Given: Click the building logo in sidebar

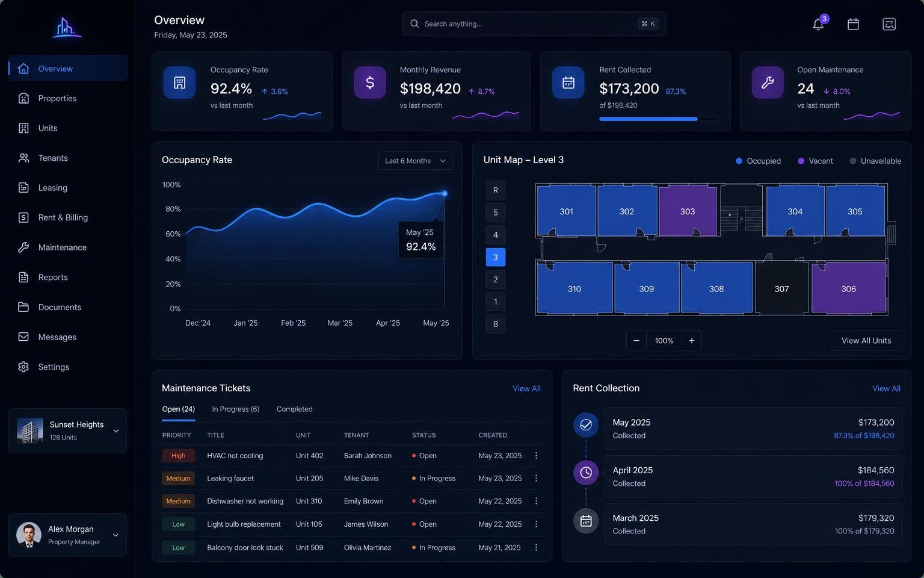Looking at the screenshot, I should click(x=66, y=27).
